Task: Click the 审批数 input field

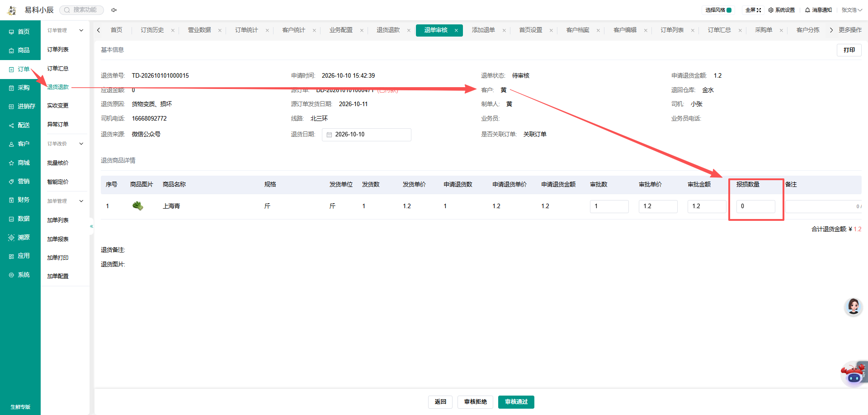Action: tap(609, 206)
